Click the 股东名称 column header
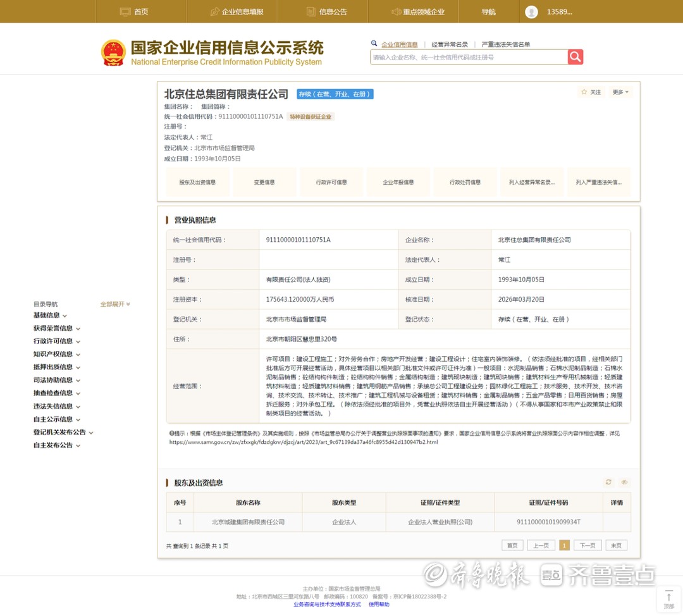 [x=248, y=502]
